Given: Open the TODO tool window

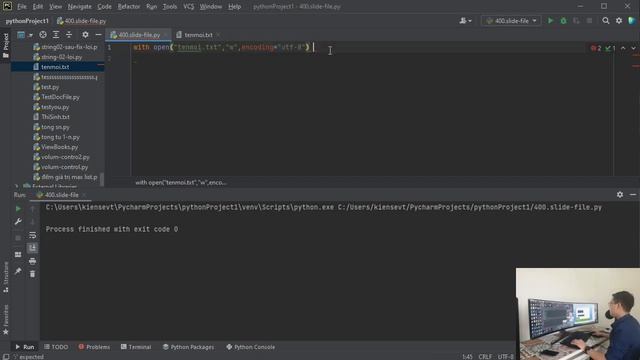Looking at the screenshot, I should [x=56, y=347].
